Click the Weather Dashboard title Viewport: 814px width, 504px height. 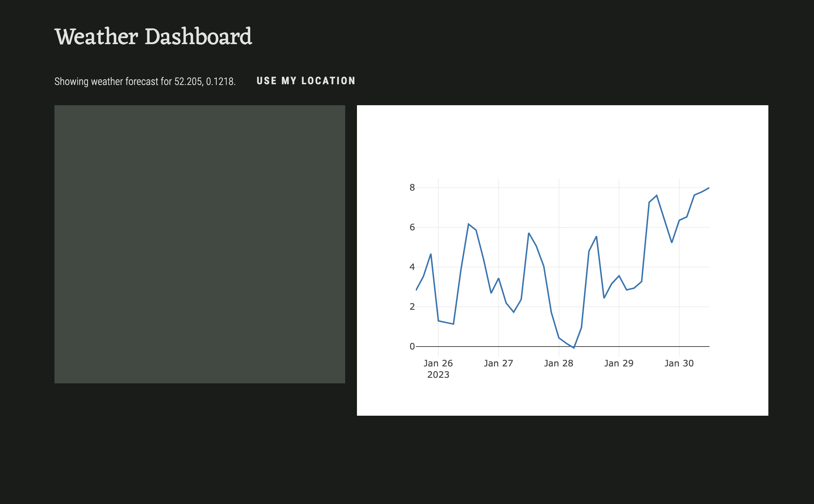153,37
